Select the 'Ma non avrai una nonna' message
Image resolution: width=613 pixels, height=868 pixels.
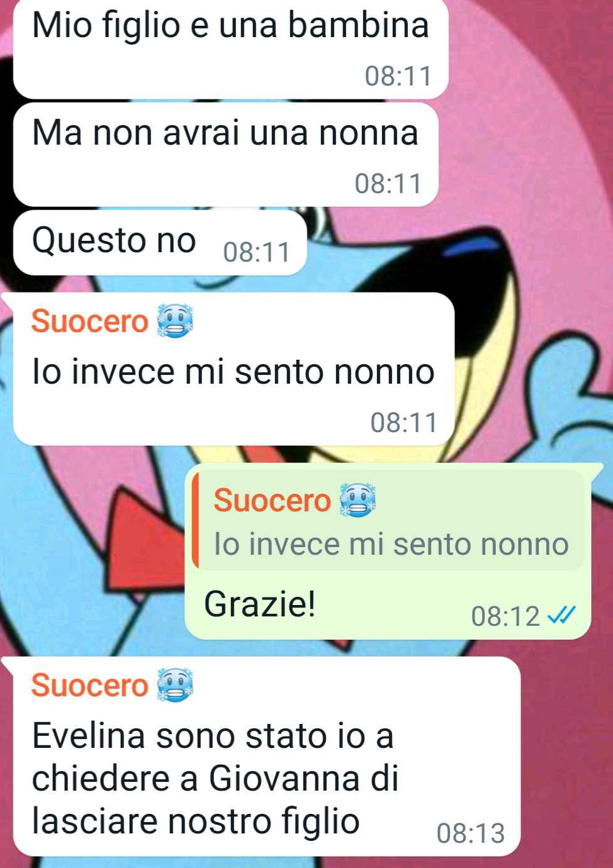(225, 155)
